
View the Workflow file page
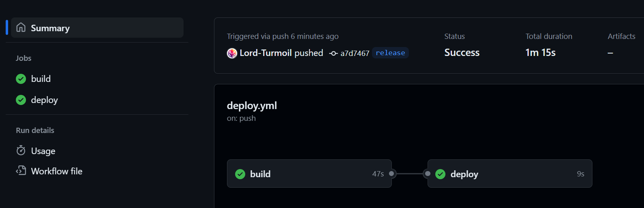57,171
